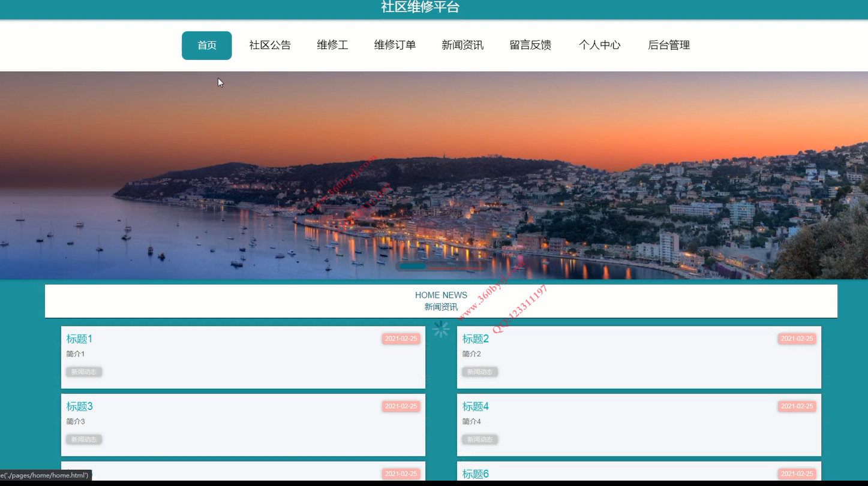Open news article 标题4
Viewport: 868px width, 486px height.
click(475, 407)
